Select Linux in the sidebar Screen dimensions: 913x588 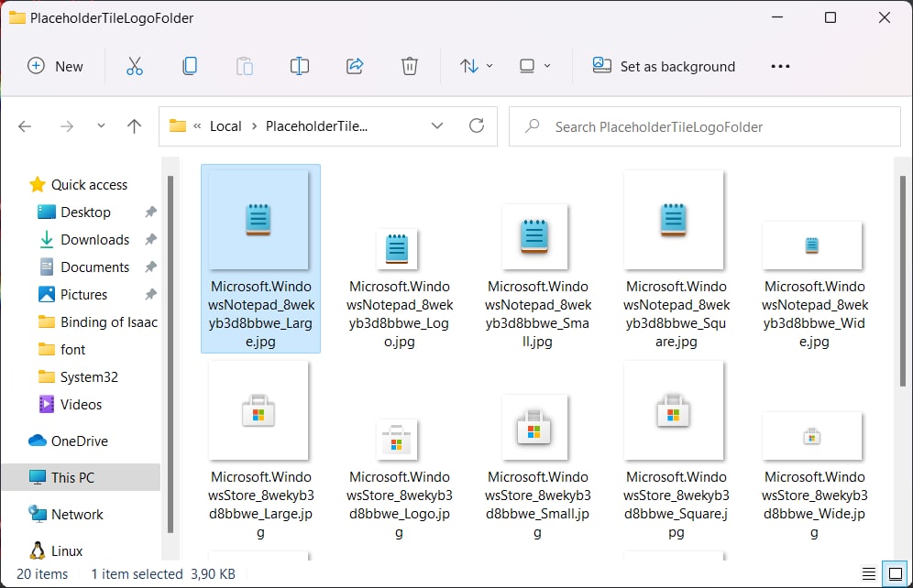coord(56,550)
